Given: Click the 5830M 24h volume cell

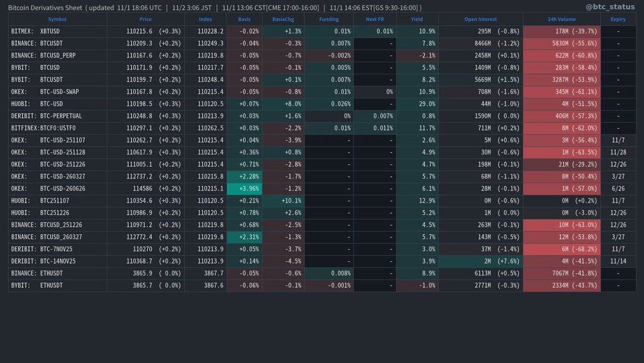Looking at the screenshot, I should [x=562, y=44].
